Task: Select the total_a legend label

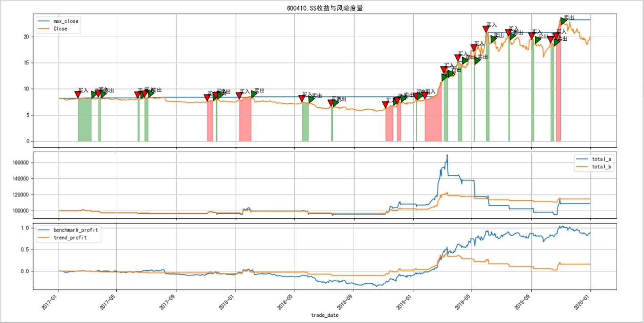Action: (602, 159)
